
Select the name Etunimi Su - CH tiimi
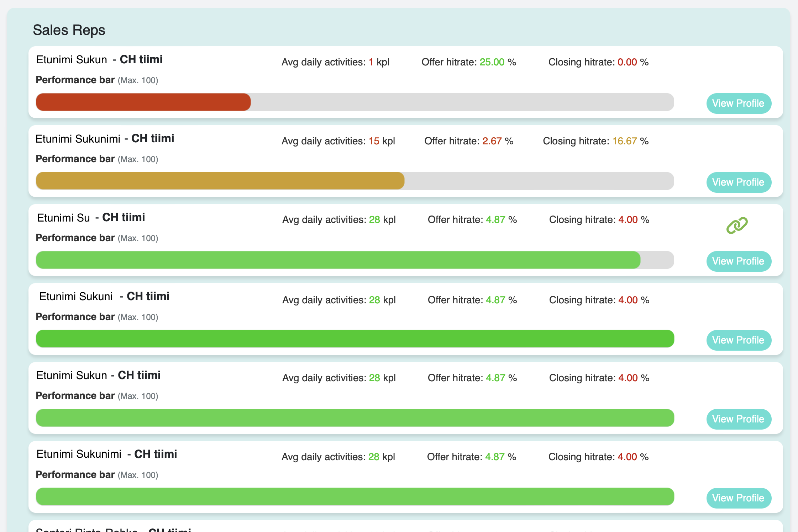(91, 218)
